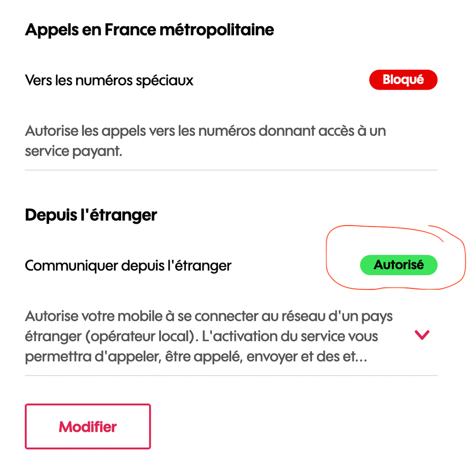Click the "service payant." text line
The height and width of the screenshot is (476, 467).
[73, 152]
